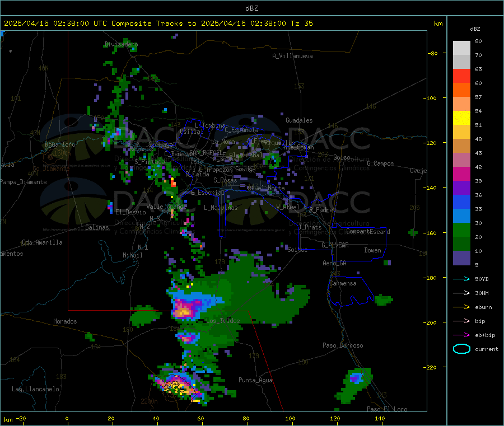Screen dimensions: 504x426
Task: Click the 0 tick on horizontal axis
Action: pyautogui.click(x=67, y=418)
